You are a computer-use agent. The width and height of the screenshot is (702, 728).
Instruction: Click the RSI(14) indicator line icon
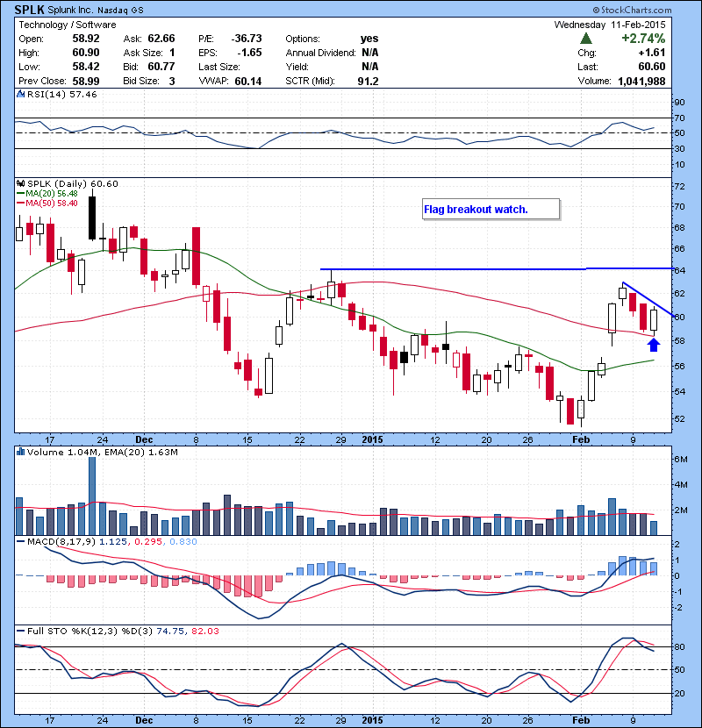pyautogui.click(x=20, y=94)
